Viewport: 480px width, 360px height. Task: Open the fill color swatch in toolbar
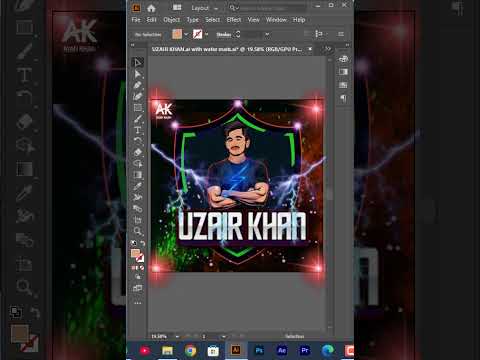(x=135, y=253)
